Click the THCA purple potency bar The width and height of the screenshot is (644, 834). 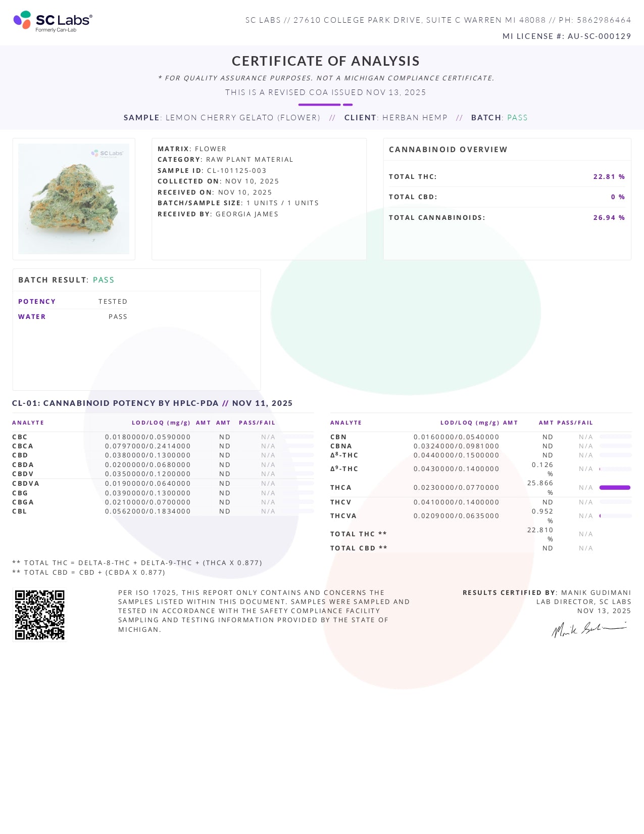pos(614,488)
